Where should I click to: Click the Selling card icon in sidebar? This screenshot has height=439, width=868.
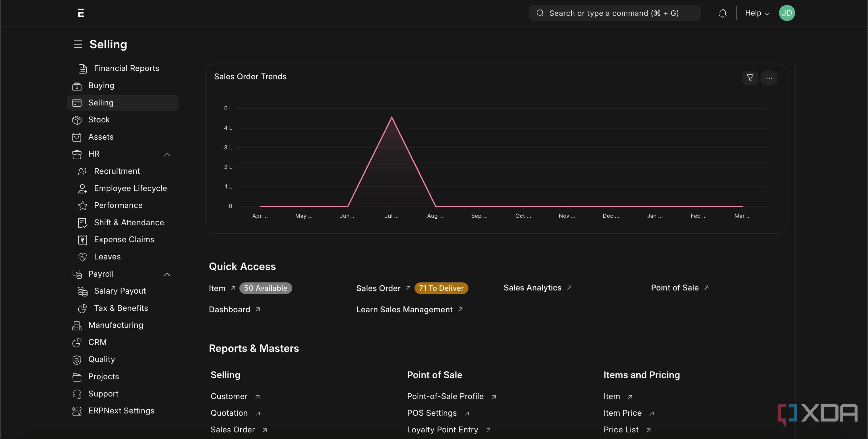tap(77, 103)
